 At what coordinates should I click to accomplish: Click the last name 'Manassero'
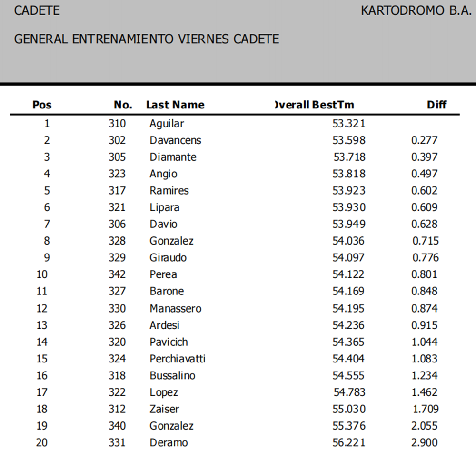point(175,308)
